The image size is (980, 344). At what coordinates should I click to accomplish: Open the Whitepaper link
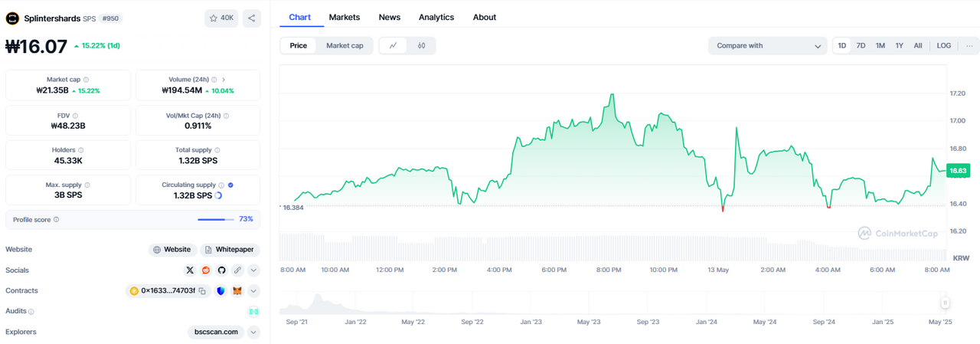coord(230,250)
